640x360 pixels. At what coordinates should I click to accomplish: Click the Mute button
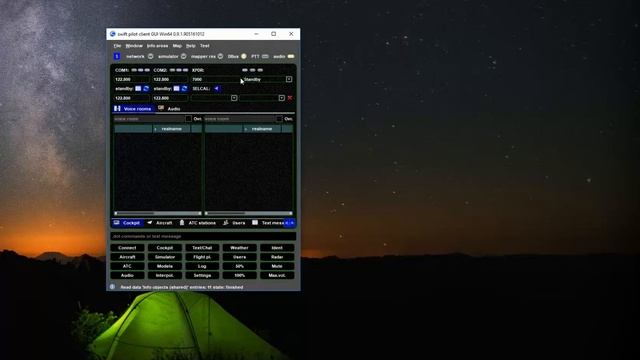pyautogui.click(x=277, y=266)
